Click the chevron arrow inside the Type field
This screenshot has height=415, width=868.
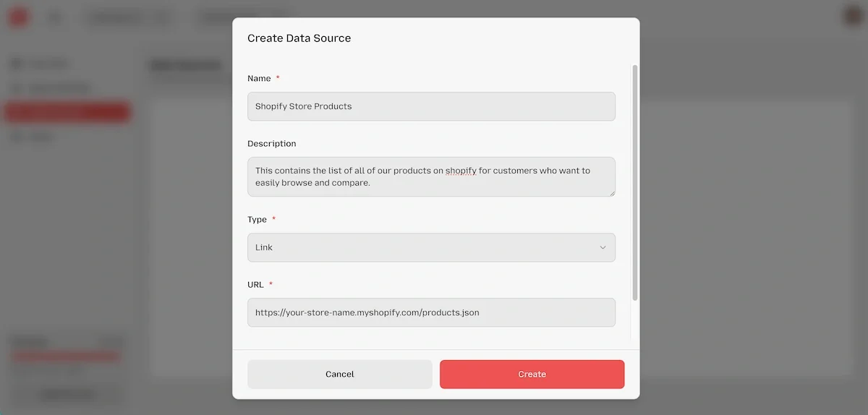[x=603, y=247]
